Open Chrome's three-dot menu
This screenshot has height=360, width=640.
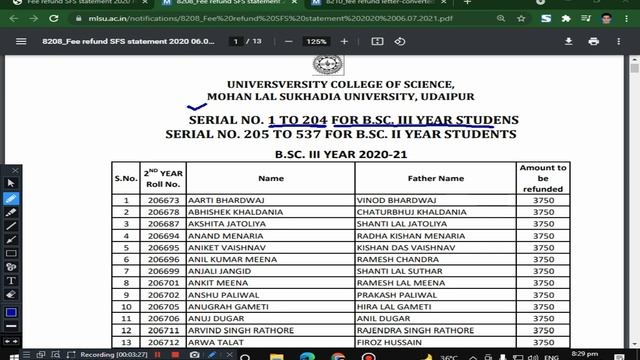pyautogui.click(x=627, y=19)
